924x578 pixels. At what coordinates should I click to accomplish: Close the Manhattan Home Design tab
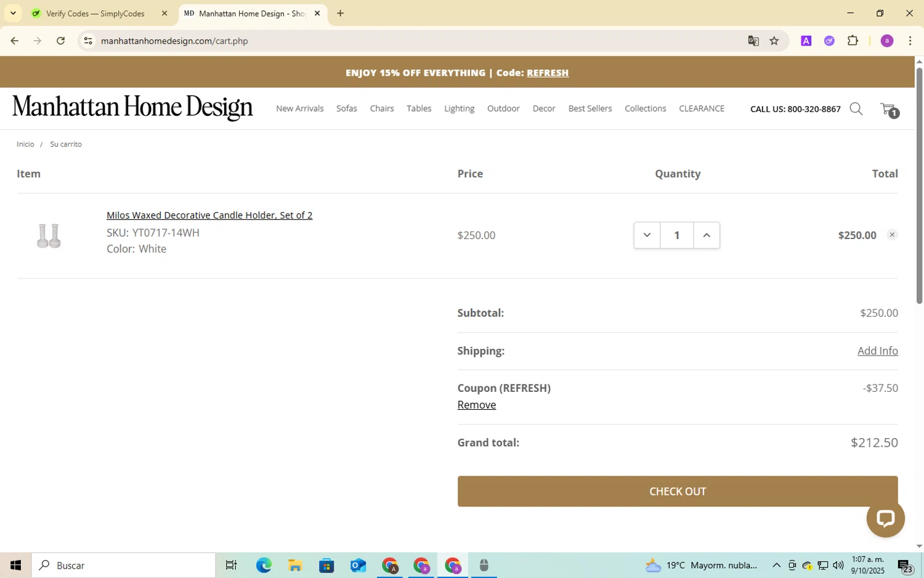[317, 13]
